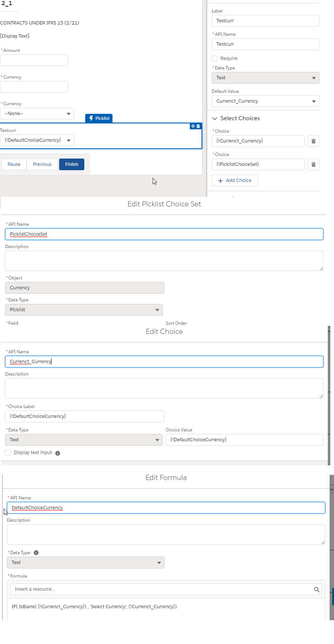Screen dimensions: 334x644
Task: Delete the {!Currenct_Currency} choice with trash icon
Action: click(313, 141)
